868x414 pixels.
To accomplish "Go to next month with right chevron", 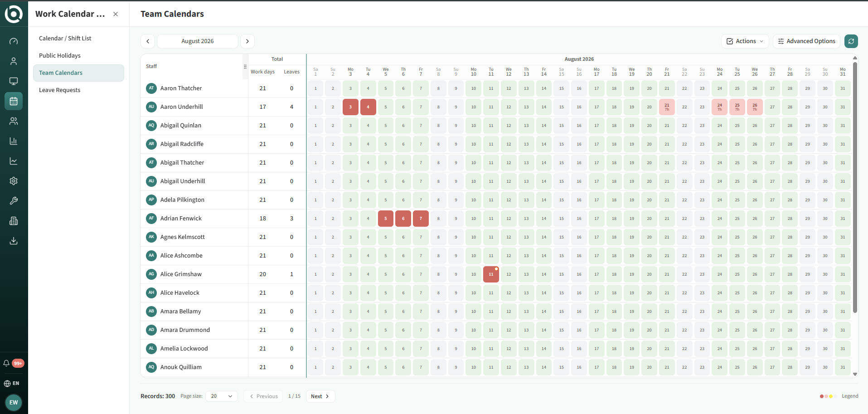I will click(247, 41).
